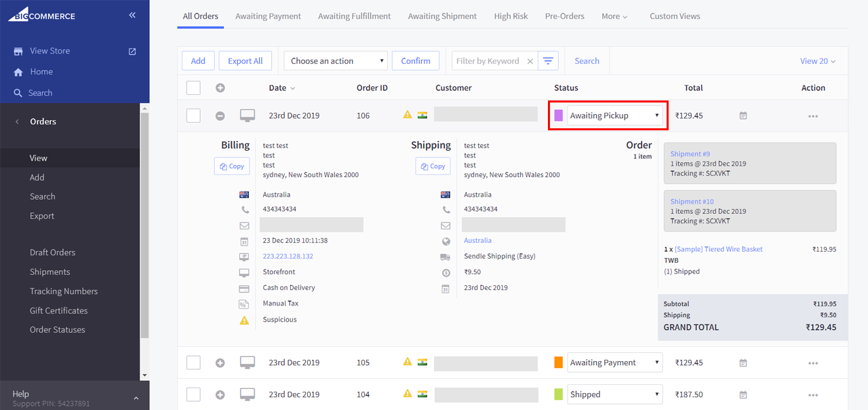Expand order 105 with plus icon
The height and width of the screenshot is (410, 868).
[x=220, y=363]
